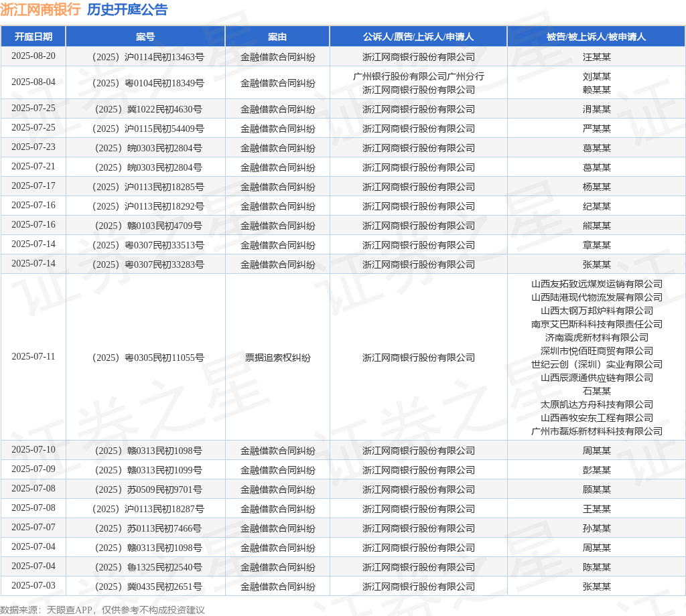The height and width of the screenshot is (616, 686).
Task: Click defendant 山西善牧安东工程有限公司
Action: point(596,418)
